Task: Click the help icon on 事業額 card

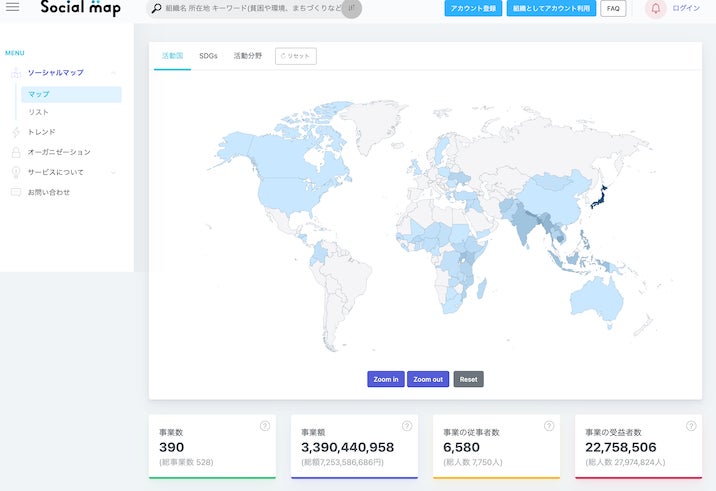Action: point(407,426)
